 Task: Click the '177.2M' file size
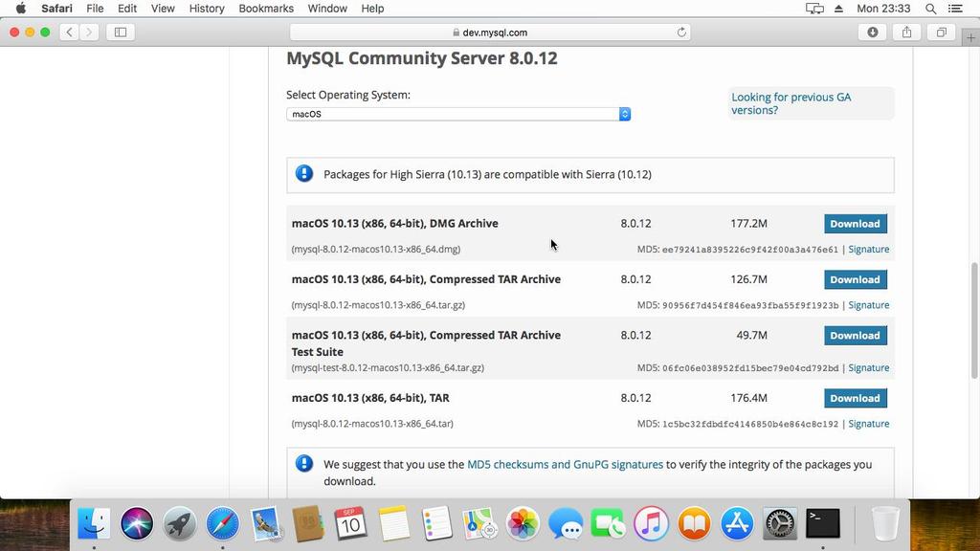pyautogui.click(x=748, y=223)
